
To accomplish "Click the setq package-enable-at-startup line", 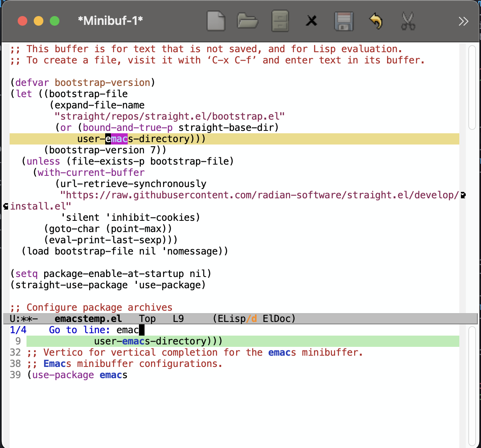I will [x=111, y=273].
